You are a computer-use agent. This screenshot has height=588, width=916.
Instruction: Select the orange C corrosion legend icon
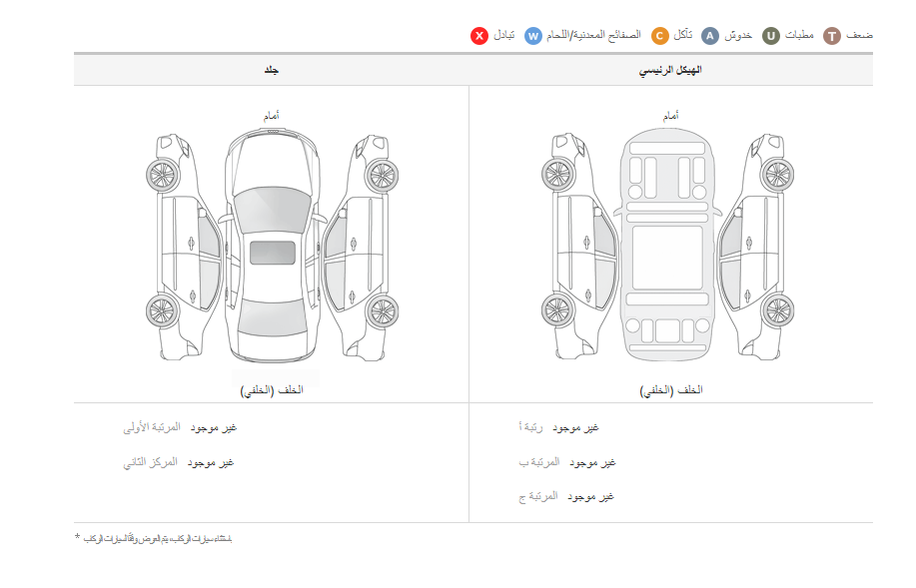pos(660,36)
